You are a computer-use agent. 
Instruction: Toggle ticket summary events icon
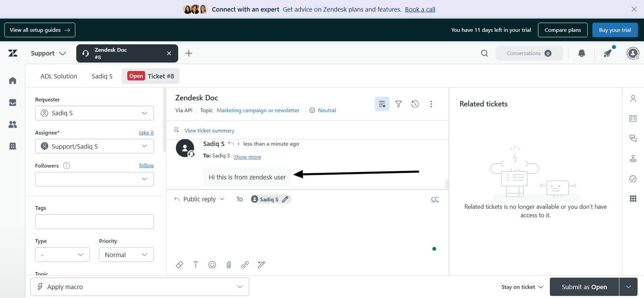click(x=382, y=104)
